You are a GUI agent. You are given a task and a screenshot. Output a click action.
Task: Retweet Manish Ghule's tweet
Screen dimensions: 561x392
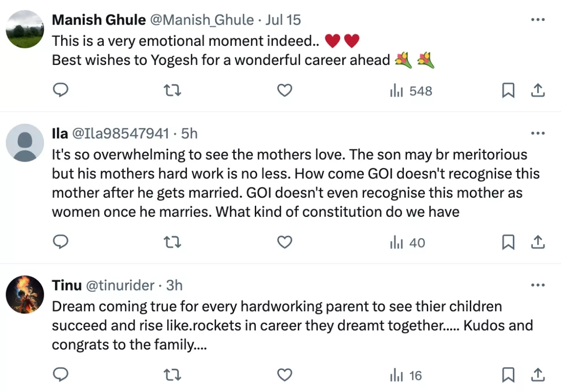click(173, 91)
